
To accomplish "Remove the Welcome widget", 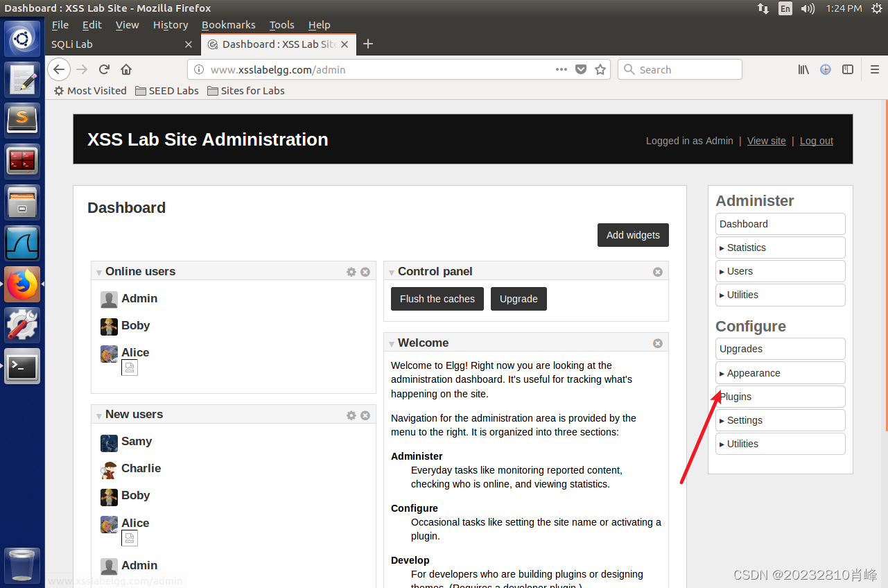I will click(658, 343).
